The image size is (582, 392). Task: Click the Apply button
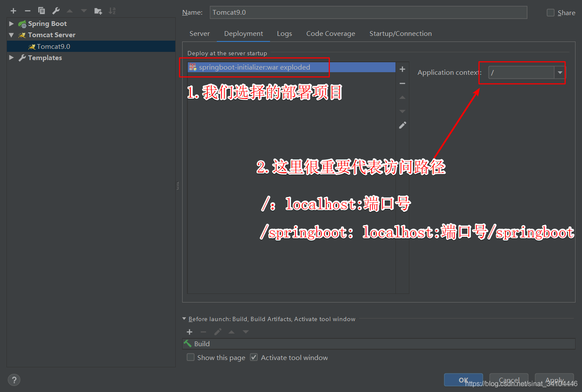pyautogui.click(x=554, y=380)
